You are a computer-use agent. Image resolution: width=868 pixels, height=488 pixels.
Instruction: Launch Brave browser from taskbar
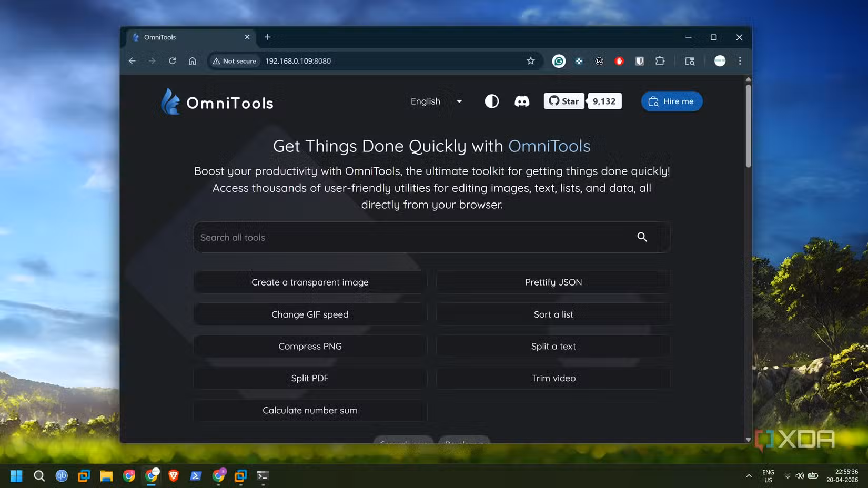(x=173, y=476)
